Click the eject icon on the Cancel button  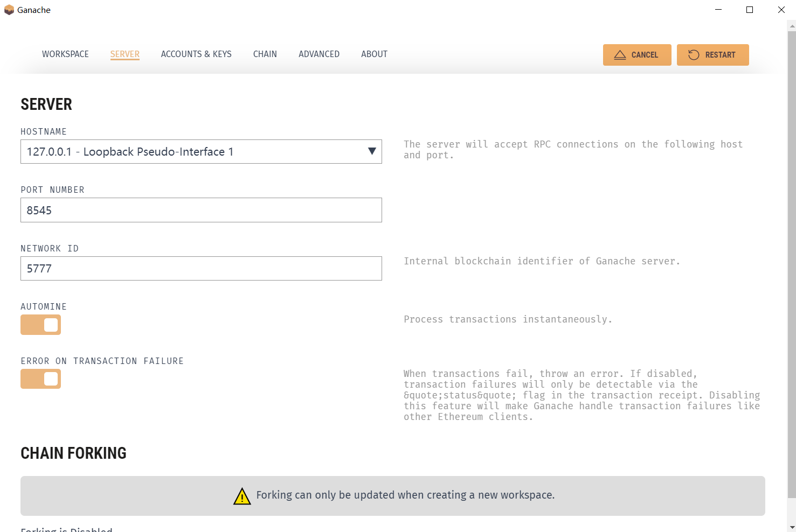(x=620, y=55)
